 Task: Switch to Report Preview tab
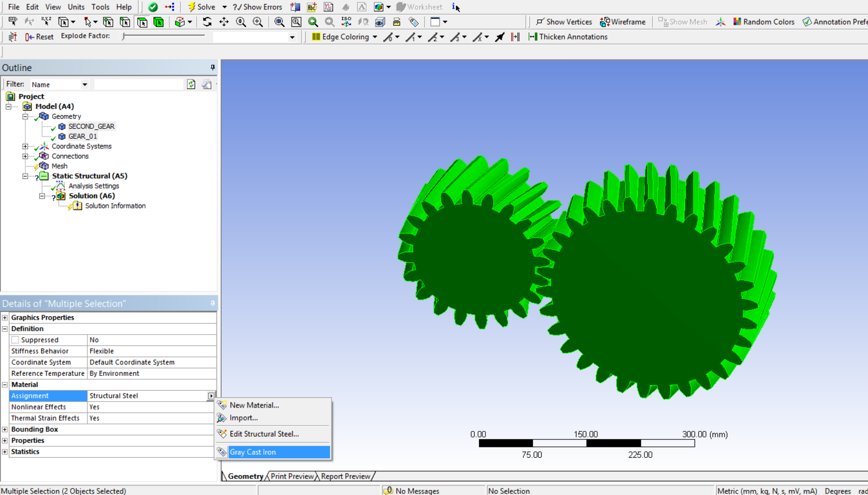pos(346,476)
